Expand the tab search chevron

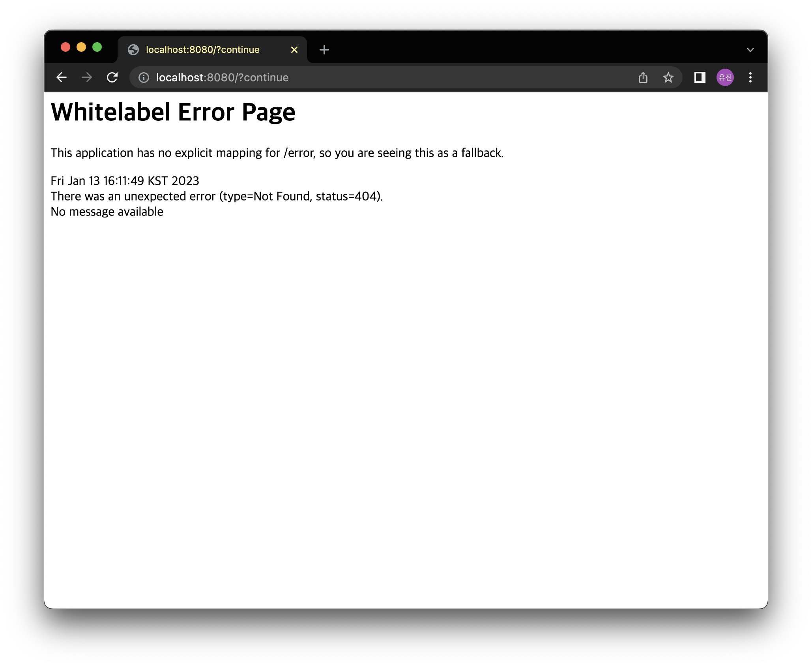[750, 50]
